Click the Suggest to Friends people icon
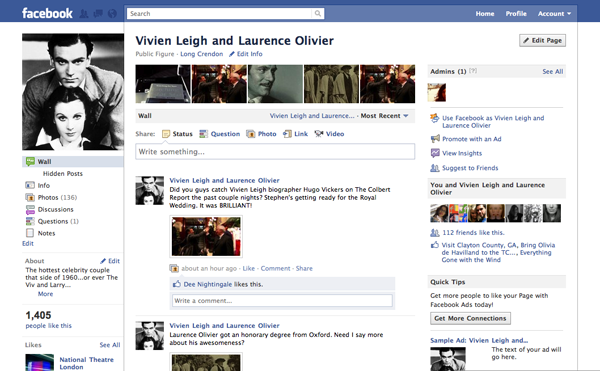The height and width of the screenshot is (371, 600). click(435, 168)
